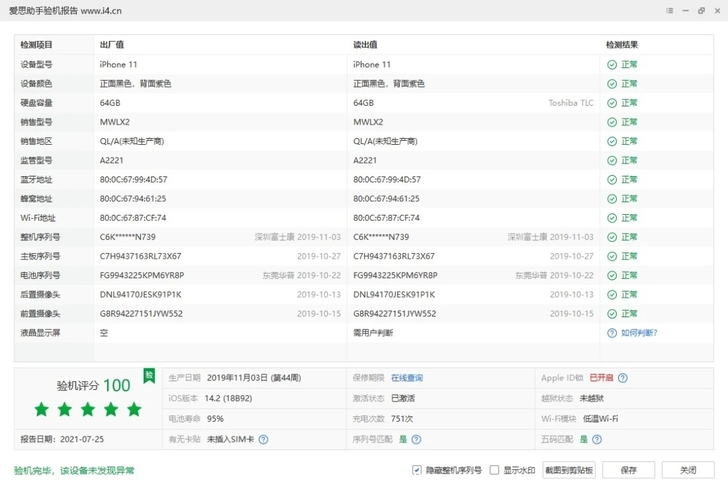Click the battery life 95% value
This screenshot has height=495, width=728.
click(x=215, y=419)
